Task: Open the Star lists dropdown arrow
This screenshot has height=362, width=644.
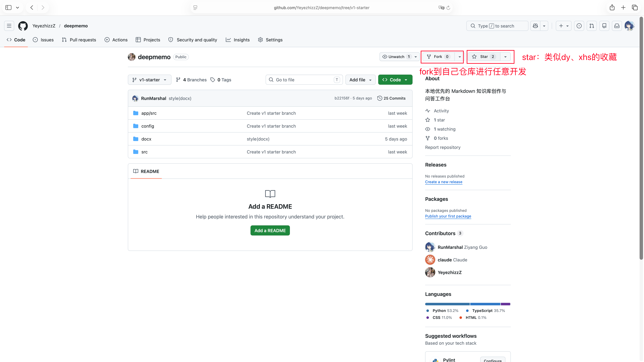Action: click(x=505, y=57)
